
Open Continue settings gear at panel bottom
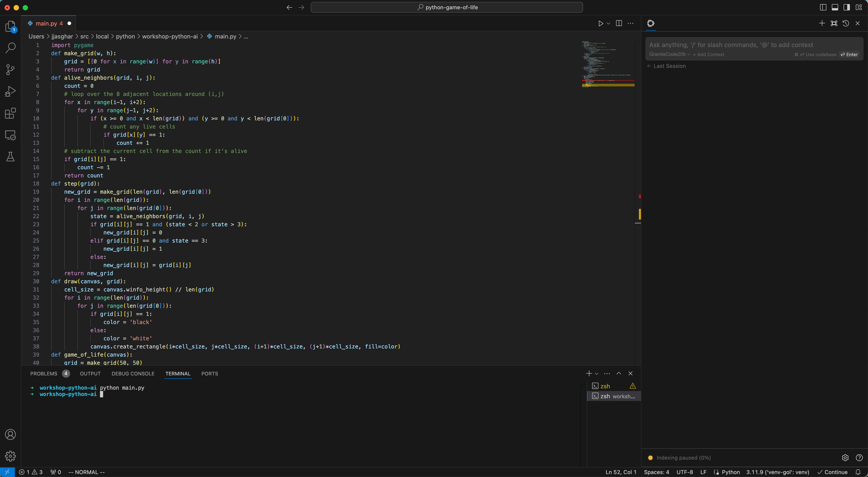coord(845,458)
